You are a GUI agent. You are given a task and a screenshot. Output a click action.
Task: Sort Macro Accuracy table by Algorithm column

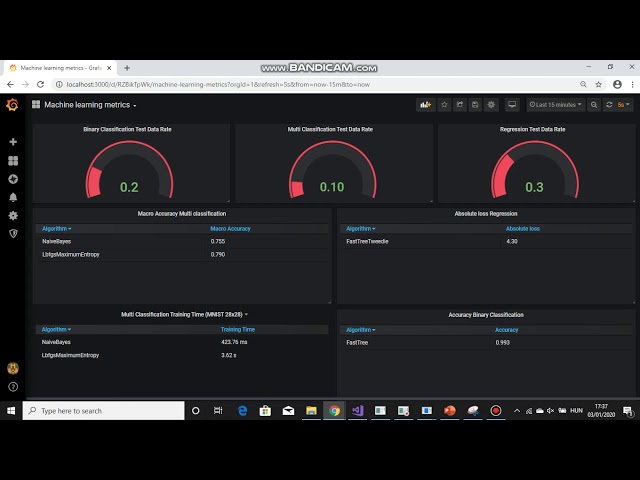pos(56,229)
